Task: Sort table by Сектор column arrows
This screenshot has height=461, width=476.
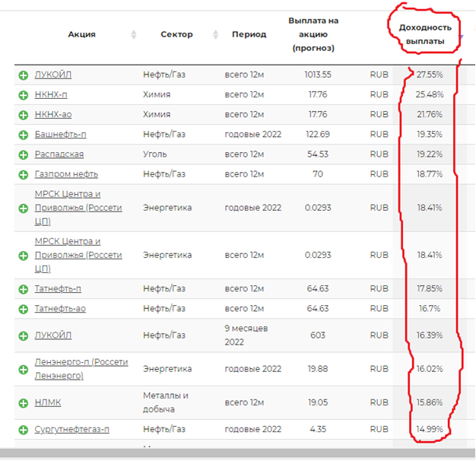Action: [215, 35]
